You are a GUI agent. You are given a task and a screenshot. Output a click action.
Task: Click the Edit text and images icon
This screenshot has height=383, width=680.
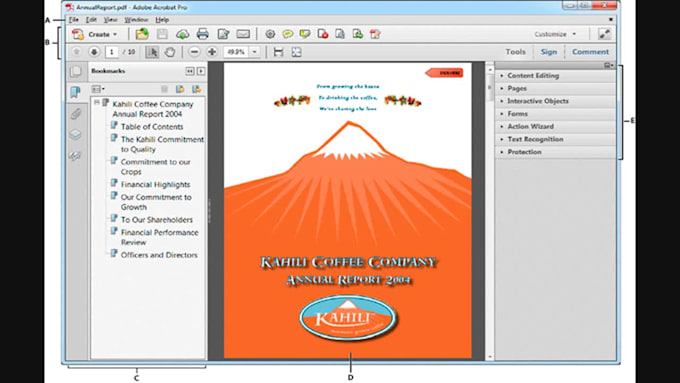click(x=223, y=34)
